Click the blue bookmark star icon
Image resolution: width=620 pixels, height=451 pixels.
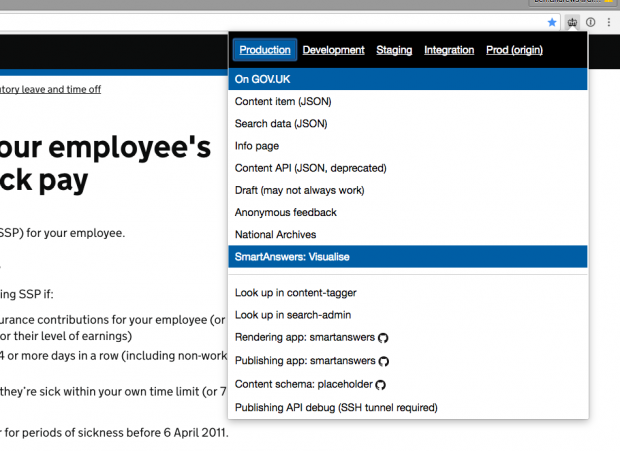[552, 23]
